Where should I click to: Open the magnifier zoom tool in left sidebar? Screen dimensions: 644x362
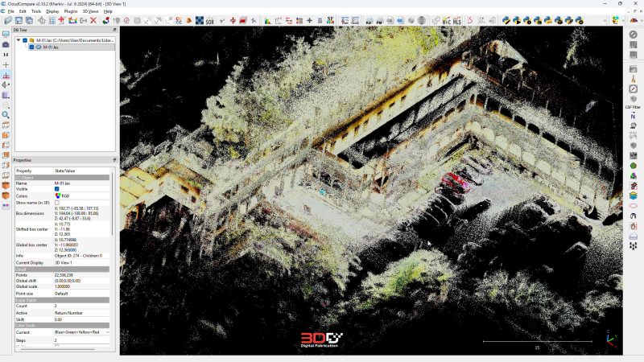coord(6,115)
